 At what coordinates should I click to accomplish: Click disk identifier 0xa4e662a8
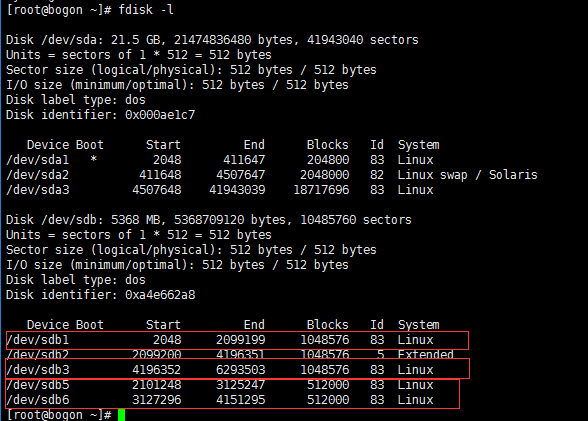[x=160, y=295]
